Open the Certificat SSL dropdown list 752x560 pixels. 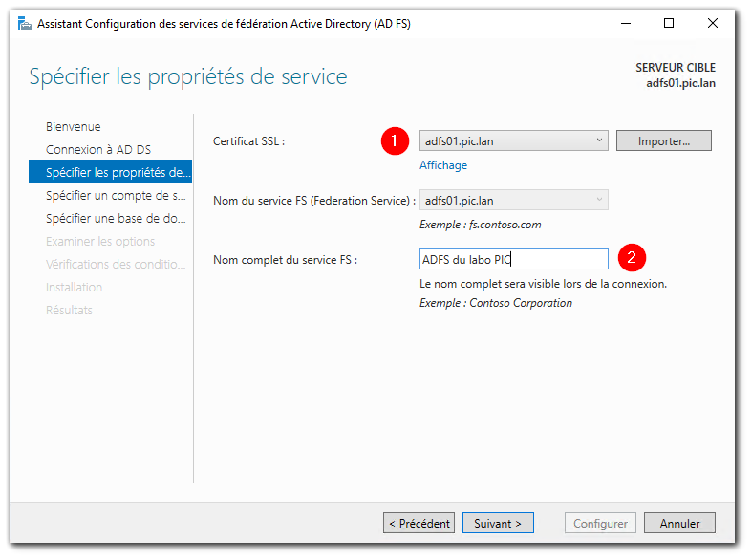pos(599,141)
